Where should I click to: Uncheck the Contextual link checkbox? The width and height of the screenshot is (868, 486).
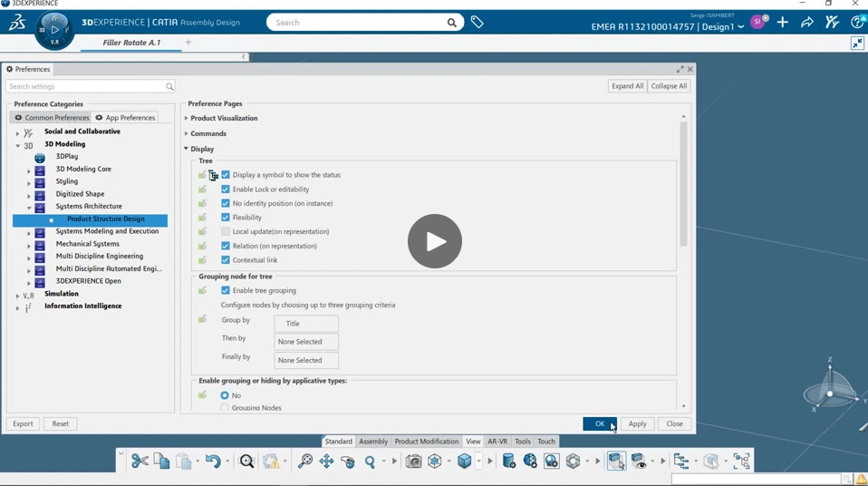point(226,260)
